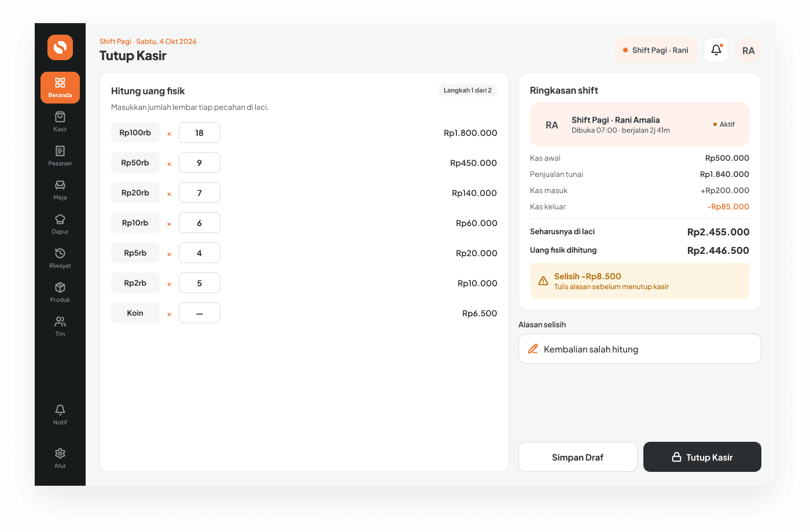Click the Koin amount input
Image resolution: width=810 pixels, height=532 pixels.
200,313
